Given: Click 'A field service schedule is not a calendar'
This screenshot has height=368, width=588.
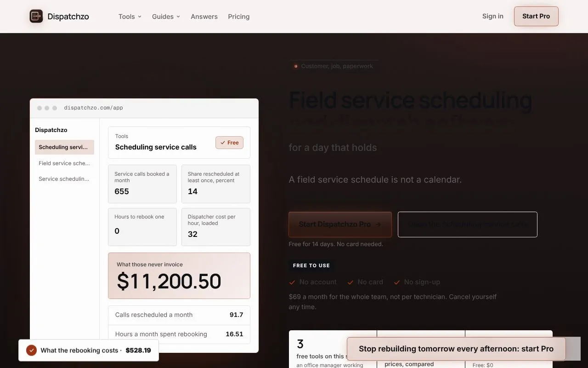Looking at the screenshot, I should click(x=375, y=179).
